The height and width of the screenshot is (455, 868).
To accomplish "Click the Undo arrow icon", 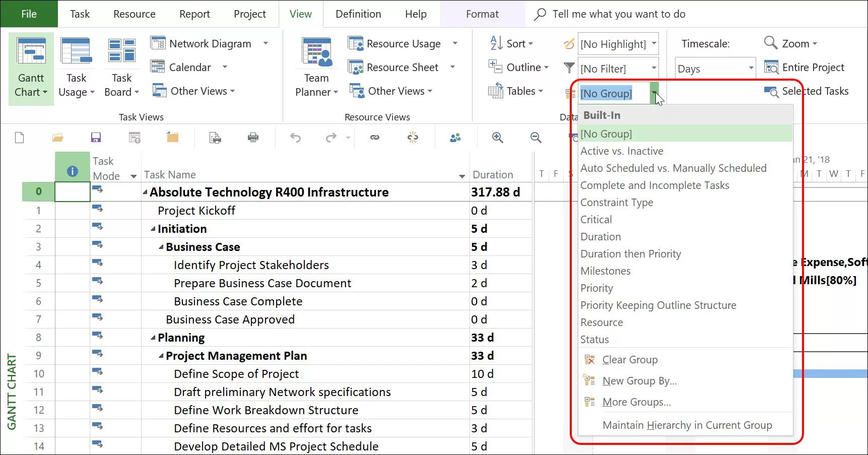I will 296,138.
